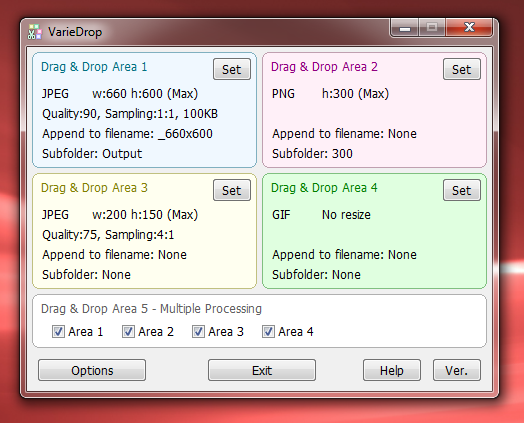Select the green Drag & Drop Area 4 panel
524x423 pixels.
click(374, 231)
